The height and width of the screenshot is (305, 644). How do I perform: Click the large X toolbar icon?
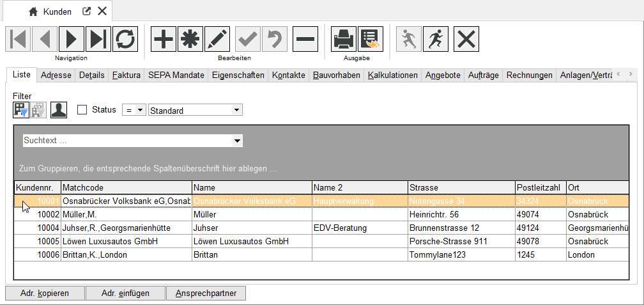coord(466,39)
